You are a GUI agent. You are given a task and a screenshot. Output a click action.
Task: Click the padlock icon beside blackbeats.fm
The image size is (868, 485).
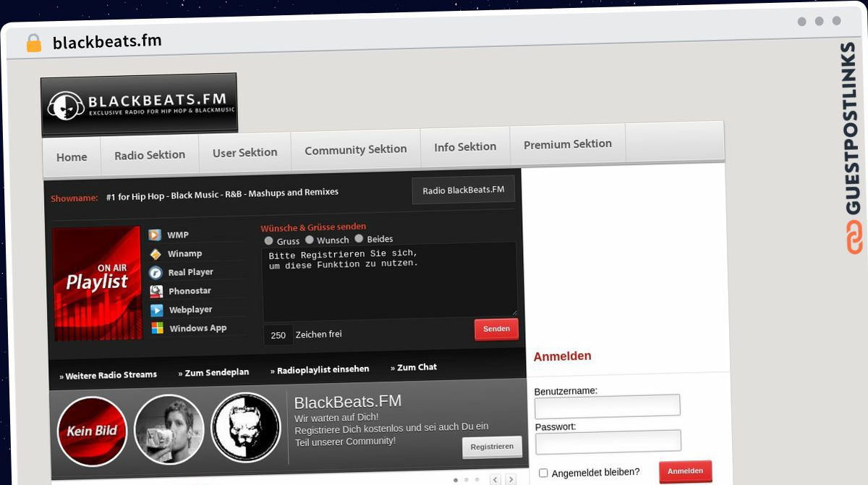coord(34,43)
